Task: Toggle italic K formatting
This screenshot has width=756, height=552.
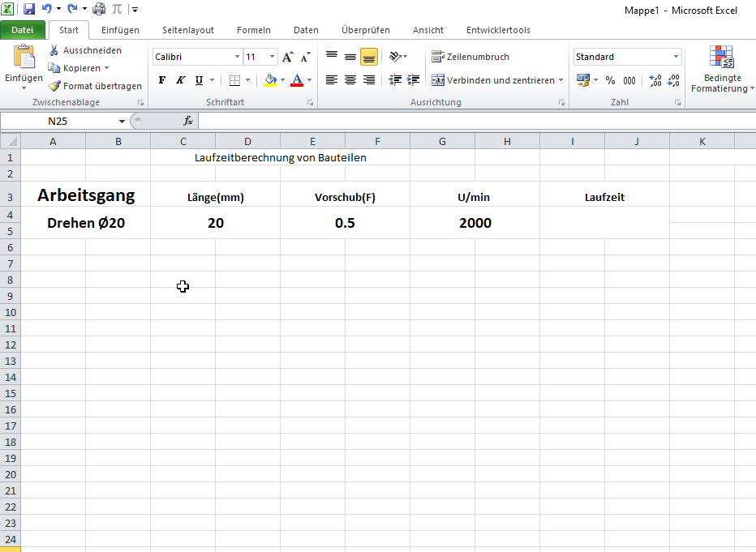Action: tap(180, 80)
